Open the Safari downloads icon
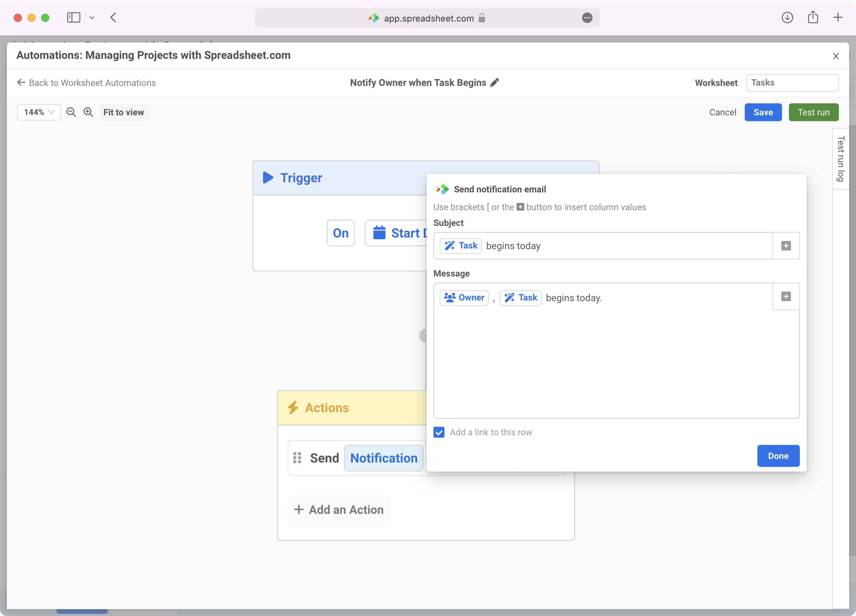The image size is (856, 616). 787,18
